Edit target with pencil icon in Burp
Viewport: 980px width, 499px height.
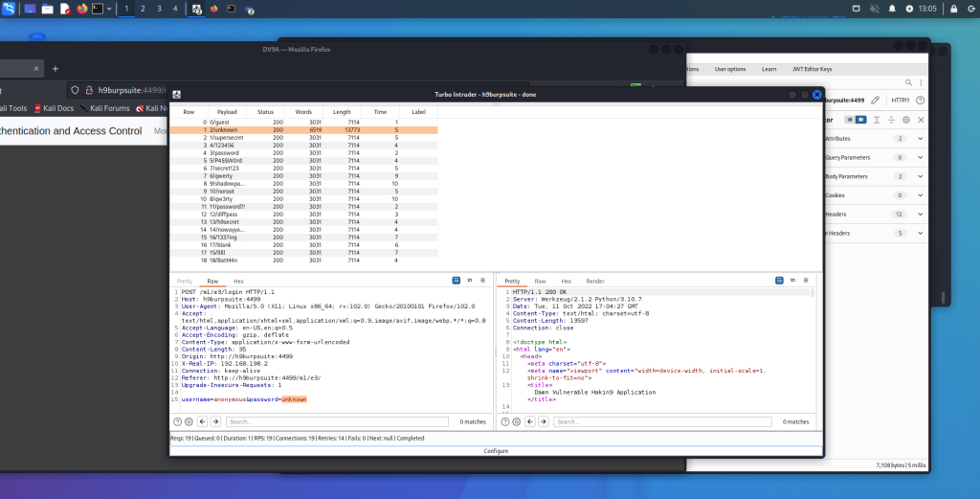tap(876, 100)
